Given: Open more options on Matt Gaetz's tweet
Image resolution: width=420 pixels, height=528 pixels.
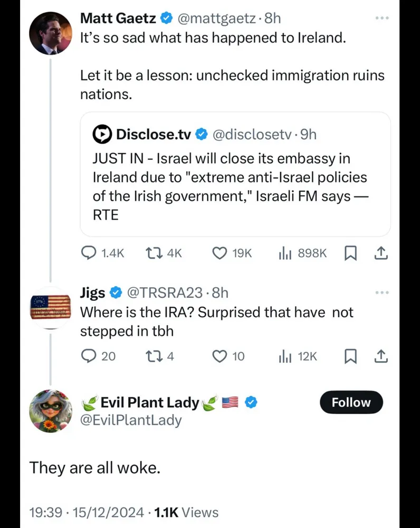Looking at the screenshot, I should click(x=381, y=18).
